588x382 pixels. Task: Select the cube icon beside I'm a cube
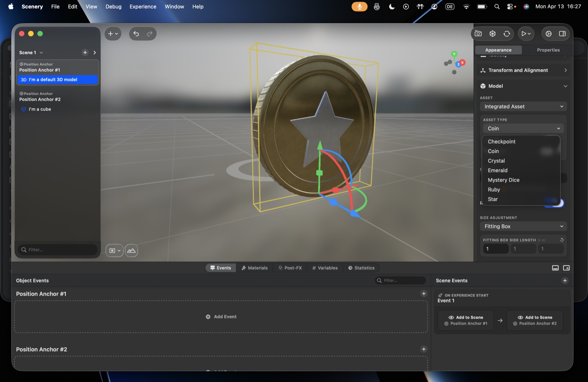coord(24,109)
